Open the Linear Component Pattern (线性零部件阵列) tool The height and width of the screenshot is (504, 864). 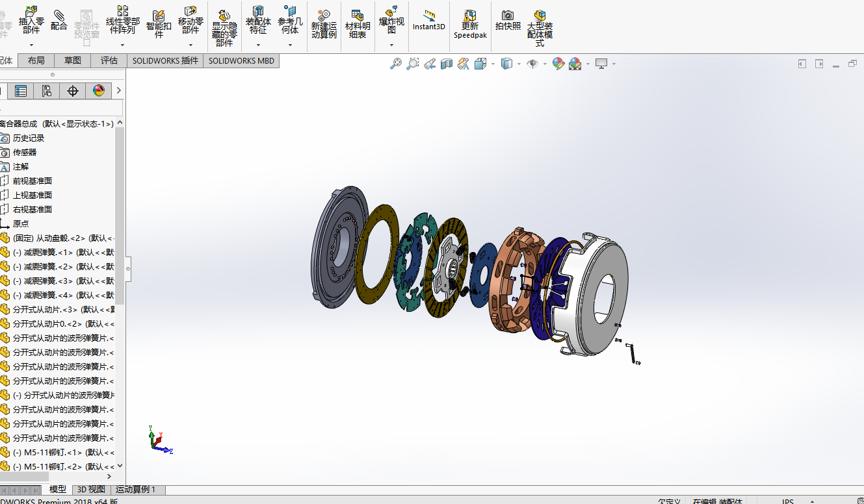(122, 20)
